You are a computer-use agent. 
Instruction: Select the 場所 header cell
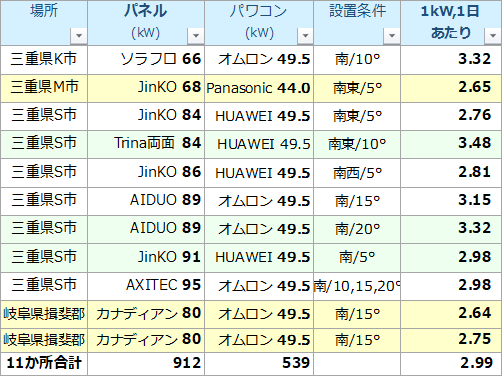[x=44, y=23]
